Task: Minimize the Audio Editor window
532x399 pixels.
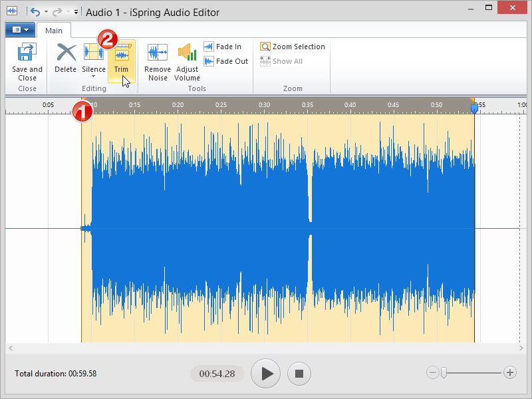Action: click(x=471, y=9)
